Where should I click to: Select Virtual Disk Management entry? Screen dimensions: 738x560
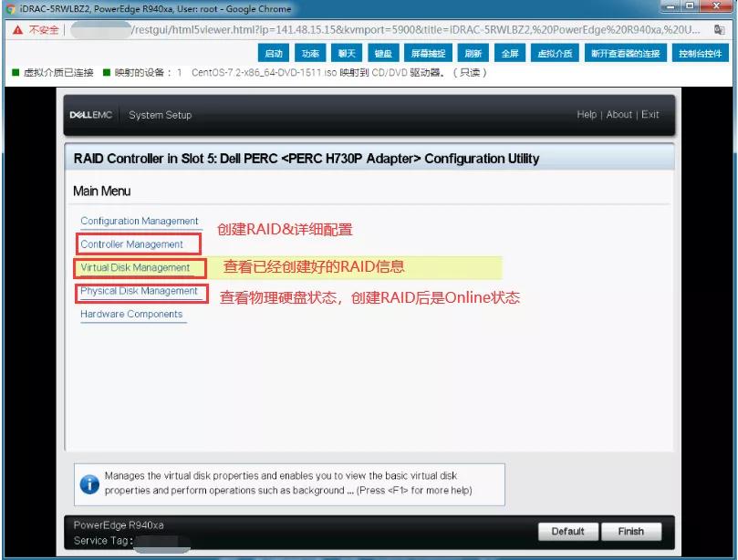135,267
